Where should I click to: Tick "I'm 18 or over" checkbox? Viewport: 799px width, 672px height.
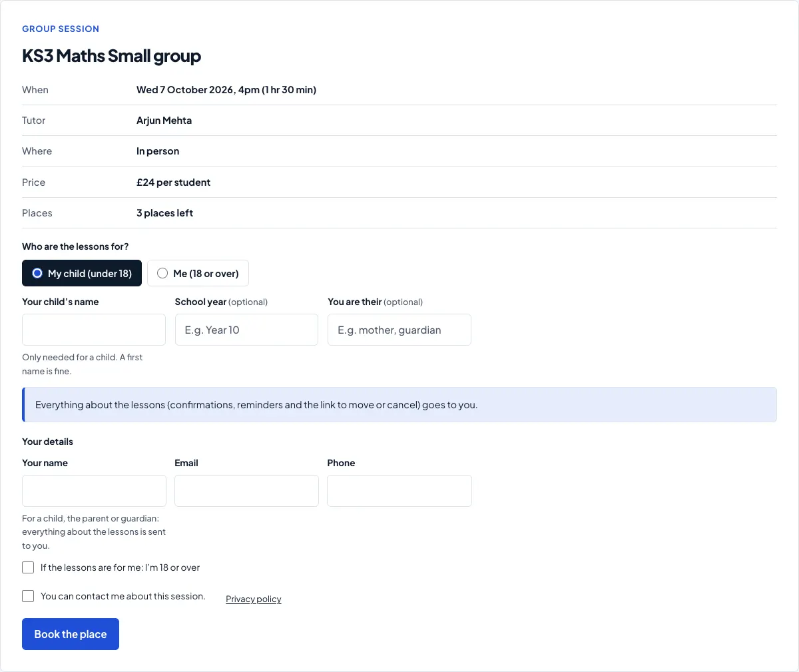point(28,567)
